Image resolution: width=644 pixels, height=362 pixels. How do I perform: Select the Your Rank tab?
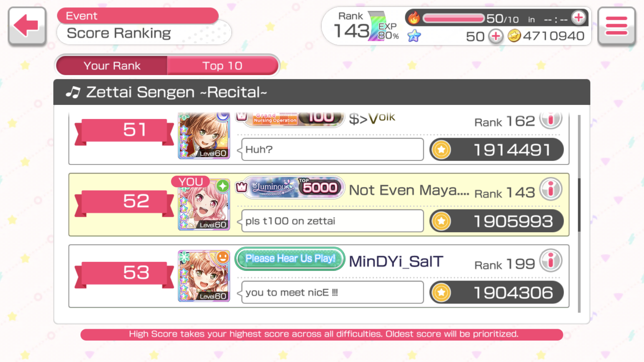click(112, 66)
